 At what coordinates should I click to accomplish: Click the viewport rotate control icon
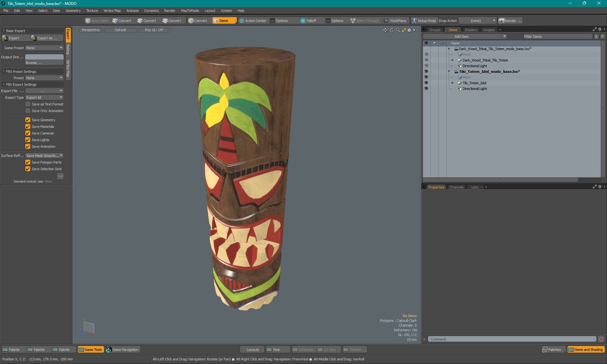(x=392, y=30)
